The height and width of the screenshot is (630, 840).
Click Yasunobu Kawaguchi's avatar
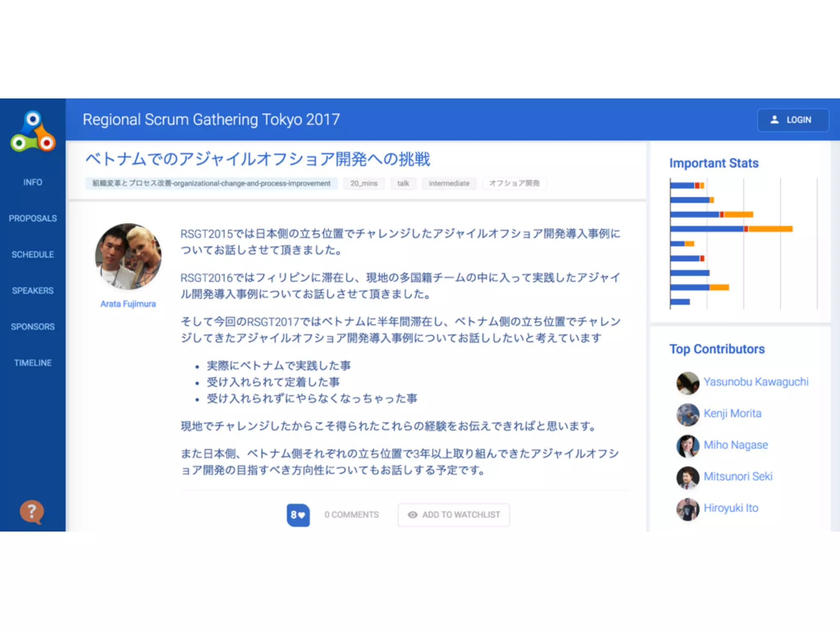coord(688,383)
